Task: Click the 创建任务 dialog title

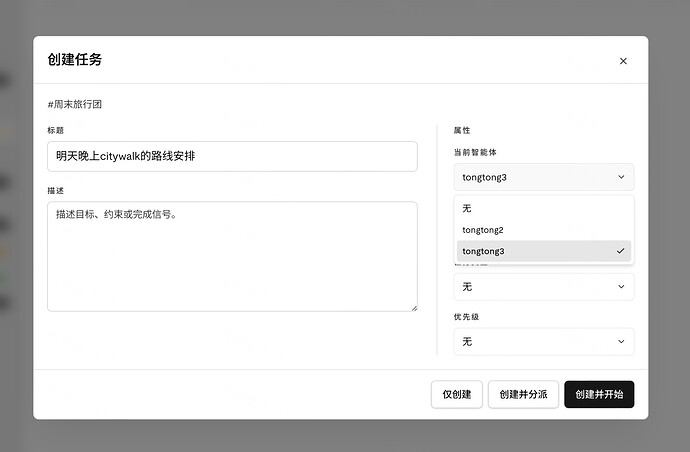Action: (x=75, y=59)
